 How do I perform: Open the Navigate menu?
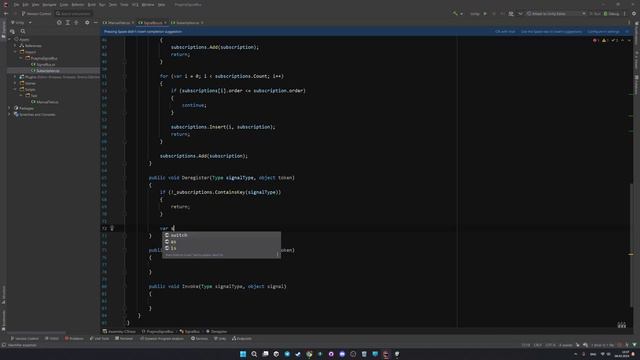tap(49, 5)
